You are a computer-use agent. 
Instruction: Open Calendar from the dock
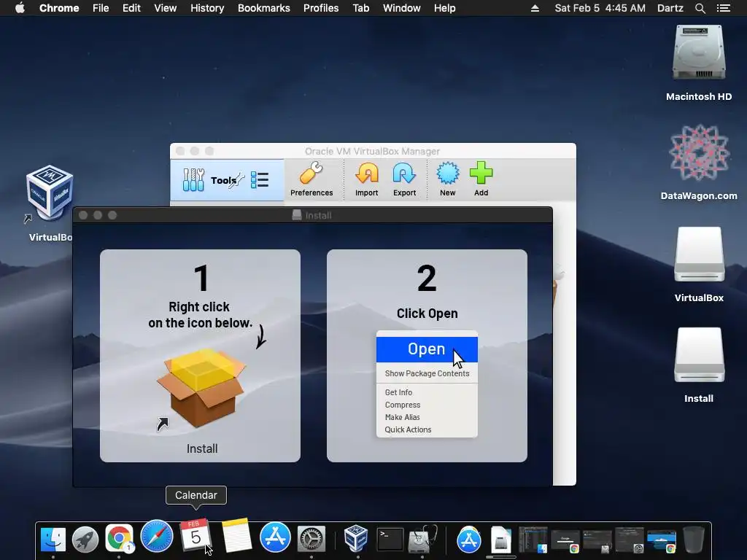tap(196, 535)
